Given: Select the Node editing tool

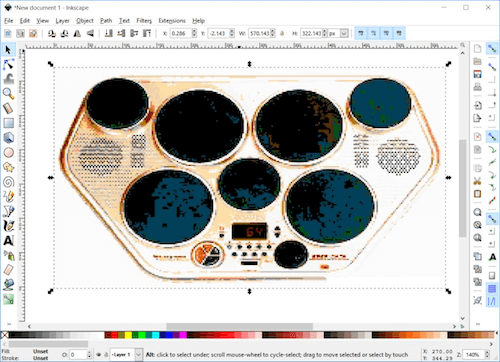Looking at the screenshot, I should (x=9, y=64).
